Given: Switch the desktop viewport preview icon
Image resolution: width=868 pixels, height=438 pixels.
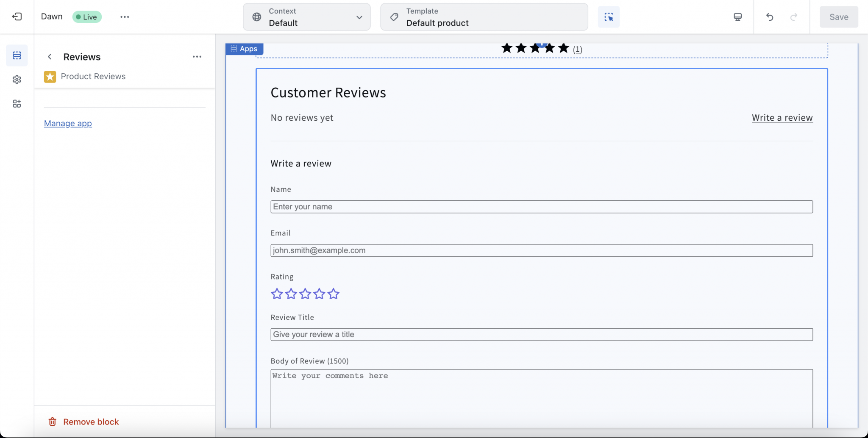Looking at the screenshot, I should pyautogui.click(x=737, y=17).
